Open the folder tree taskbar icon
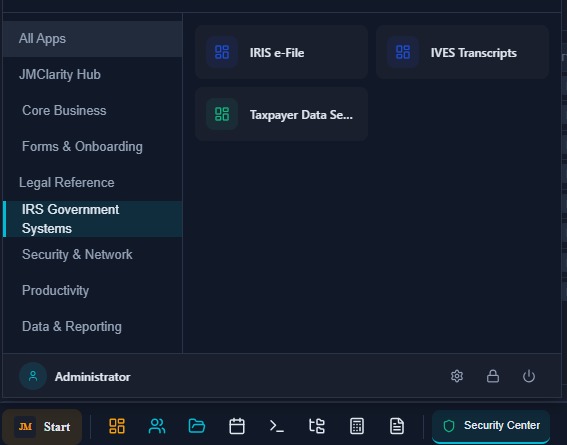 pyautogui.click(x=317, y=426)
